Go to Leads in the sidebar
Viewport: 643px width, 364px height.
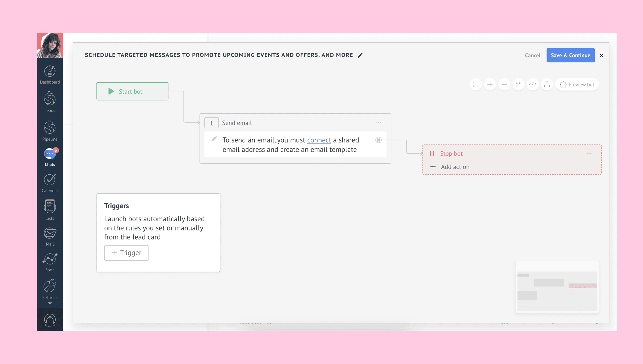click(x=50, y=102)
